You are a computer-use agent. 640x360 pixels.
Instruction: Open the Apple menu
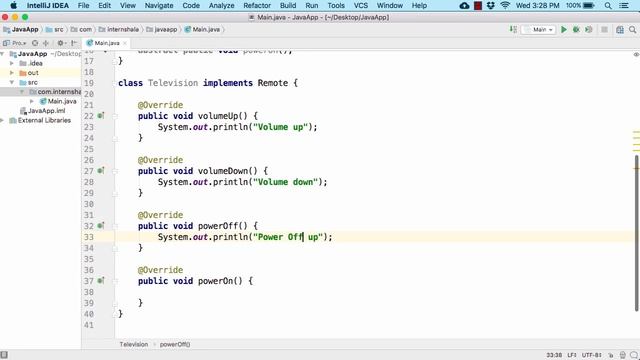[x=13, y=5]
